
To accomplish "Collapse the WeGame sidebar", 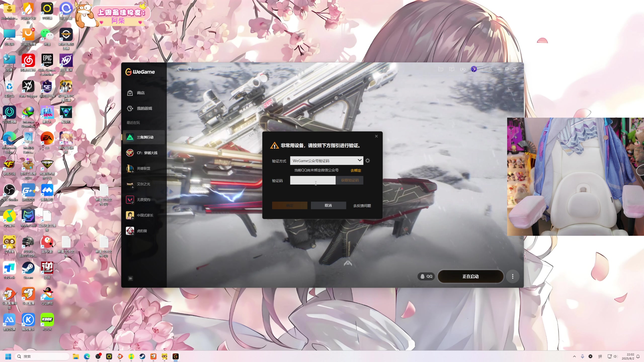I will [130, 278].
